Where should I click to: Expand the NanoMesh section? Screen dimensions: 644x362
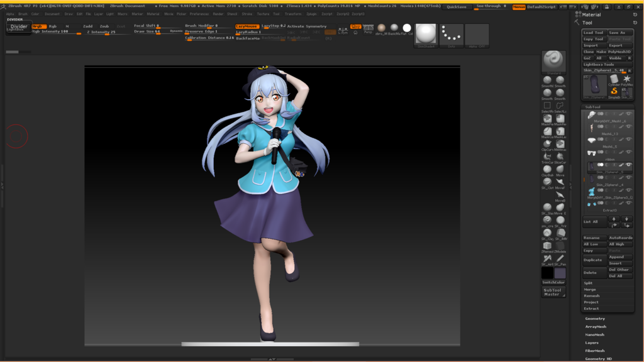pyautogui.click(x=595, y=334)
